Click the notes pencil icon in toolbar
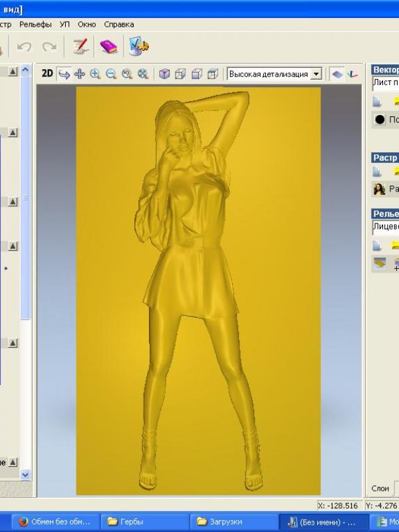Screen dimensions: 399x532 click(x=80, y=47)
